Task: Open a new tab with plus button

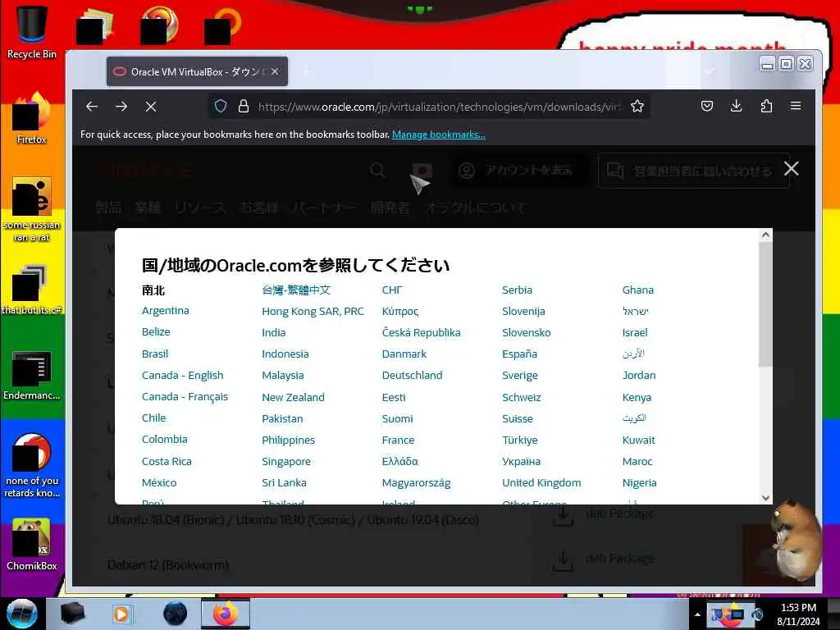Action: pyautogui.click(x=307, y=72)
